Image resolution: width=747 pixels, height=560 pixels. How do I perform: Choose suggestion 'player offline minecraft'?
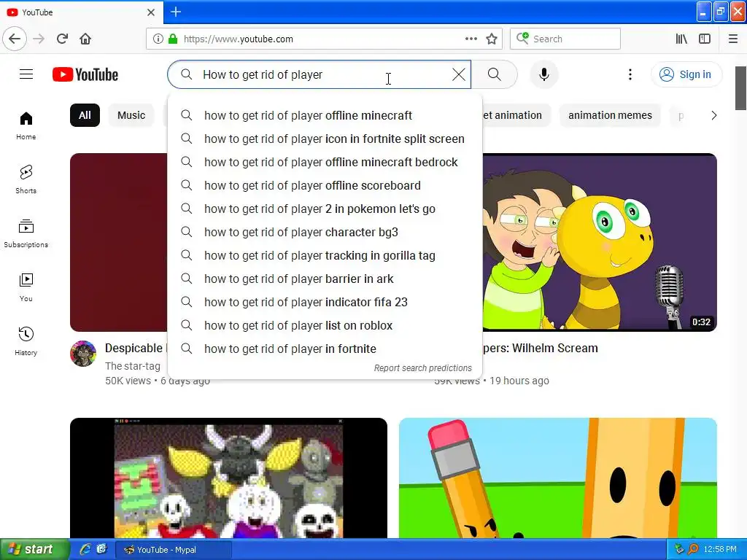(x=325, y=115)
